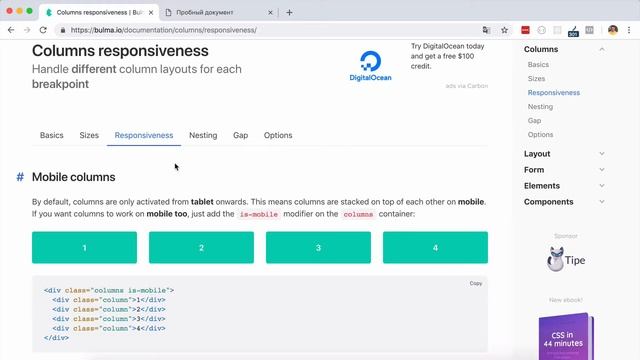640x360 pixels.
Task: Open the profile avatar menu
Action: tap(613, 30)
